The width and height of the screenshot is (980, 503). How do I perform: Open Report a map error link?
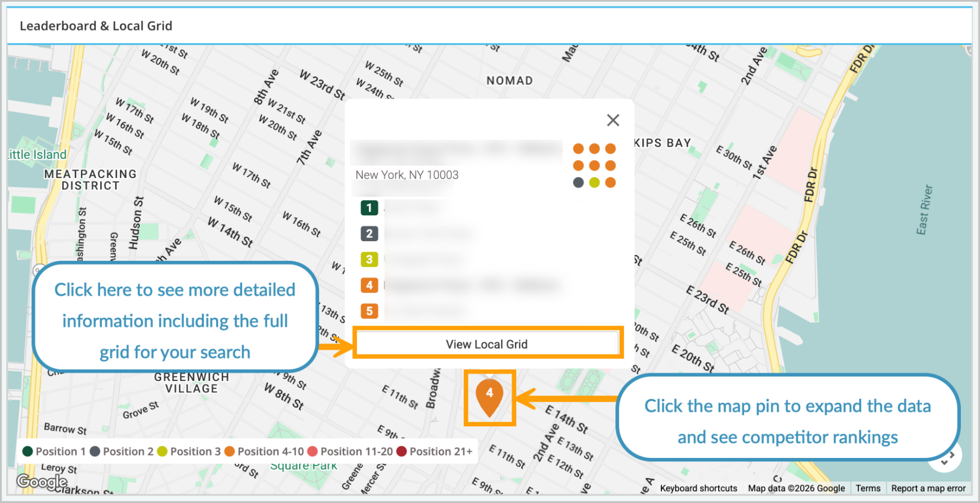coord(928,488)
